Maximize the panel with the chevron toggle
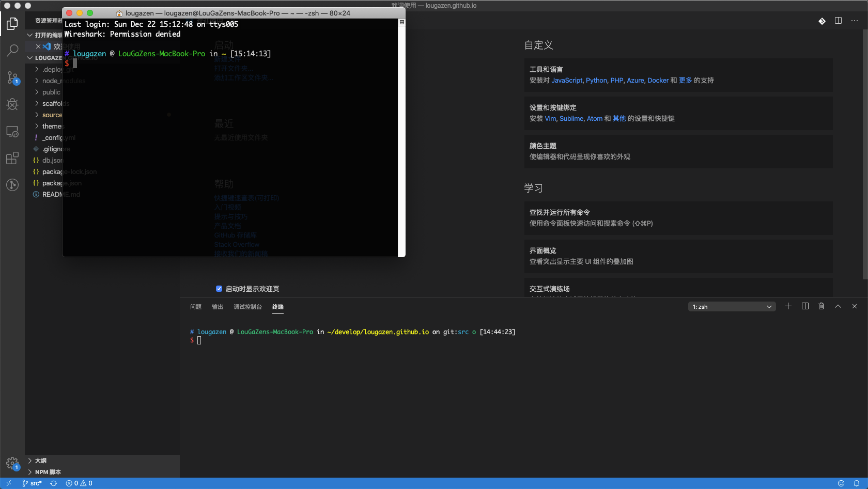 point(838,306)
